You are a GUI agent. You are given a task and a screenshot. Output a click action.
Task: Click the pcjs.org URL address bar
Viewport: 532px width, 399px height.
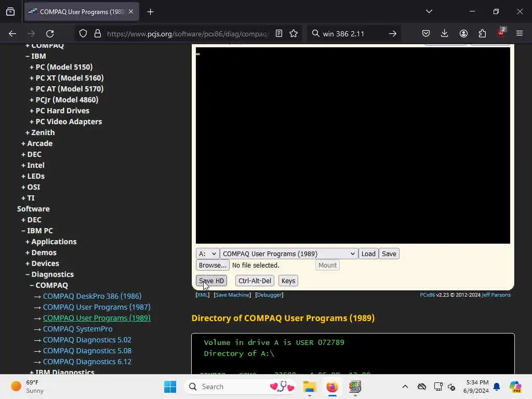click(187, 34)
